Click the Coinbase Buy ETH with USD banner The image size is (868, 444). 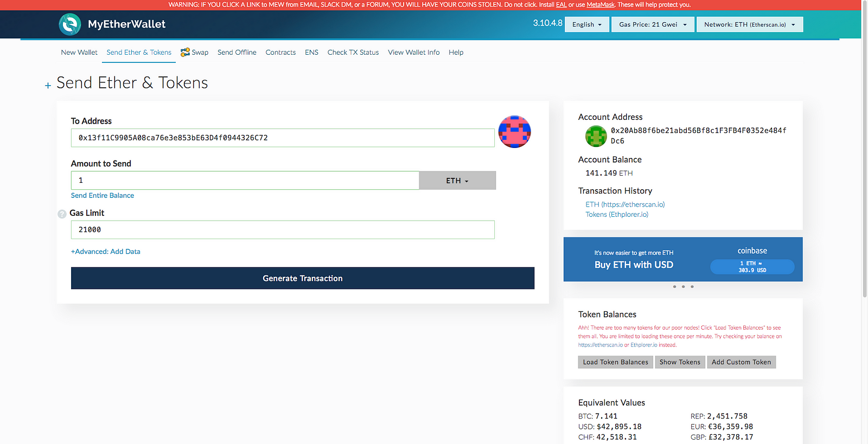point(683,259)
